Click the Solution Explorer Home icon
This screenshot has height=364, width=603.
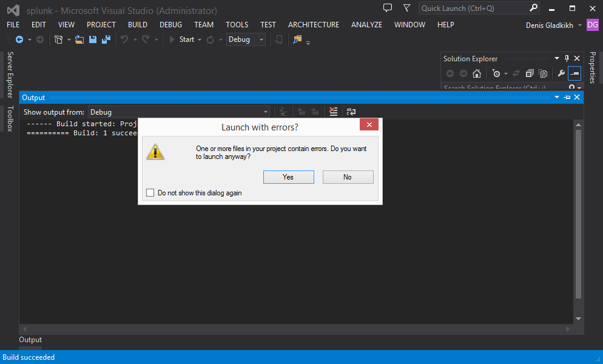coord(477,73)
